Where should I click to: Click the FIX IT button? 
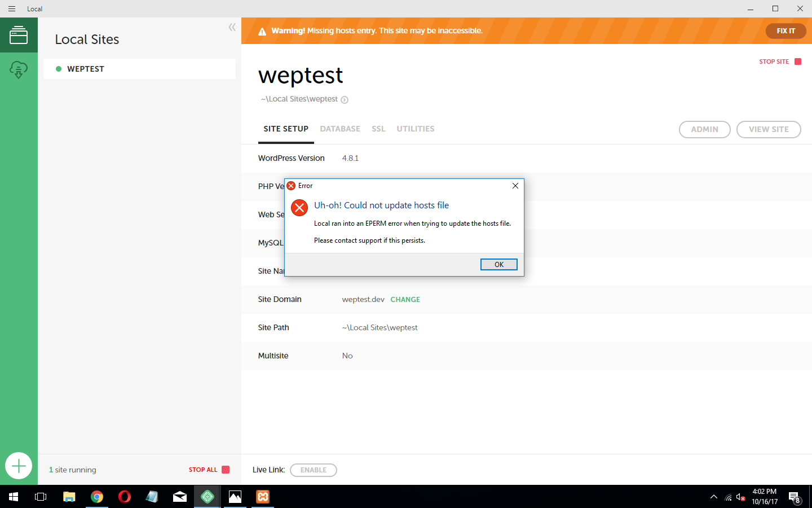[x=785, y=31]
